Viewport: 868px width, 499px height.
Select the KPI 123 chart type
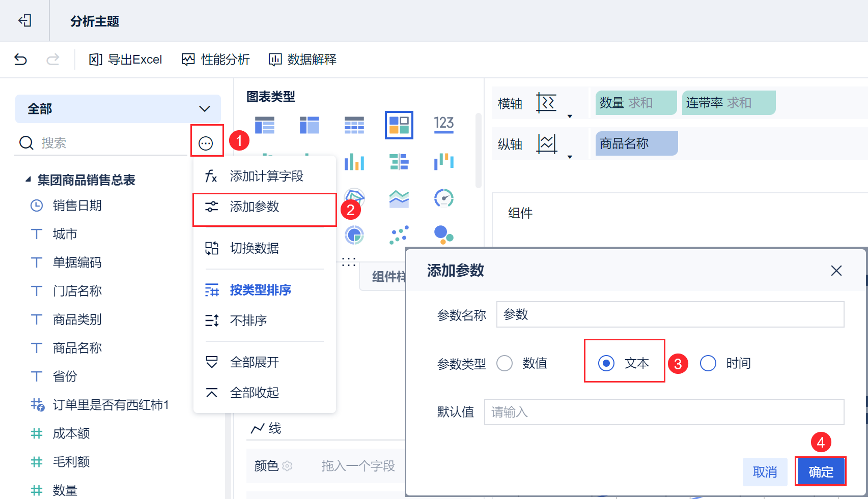tap(443, 124)
